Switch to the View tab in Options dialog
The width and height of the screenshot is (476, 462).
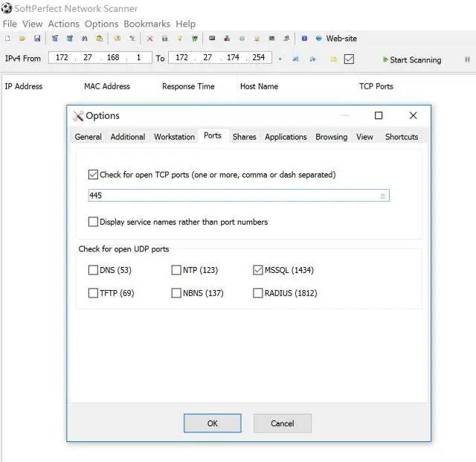point(364,137)
